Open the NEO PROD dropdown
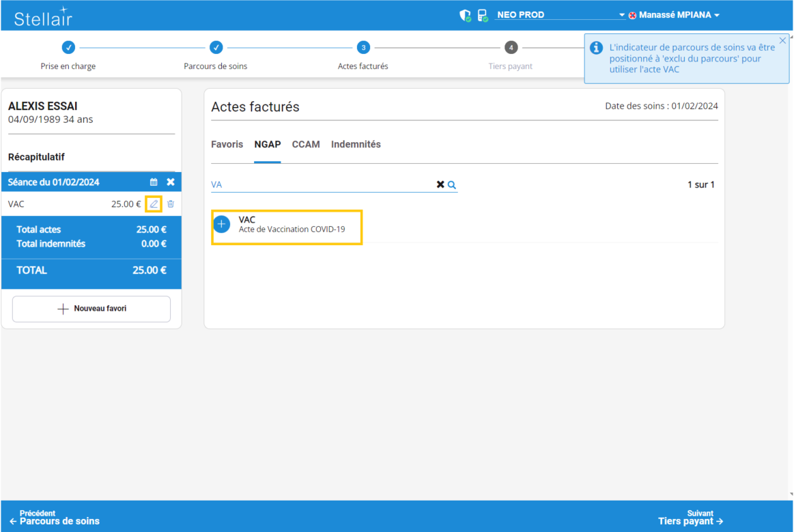794x532 pixels. pyautogui.click(x=561, y=15)
